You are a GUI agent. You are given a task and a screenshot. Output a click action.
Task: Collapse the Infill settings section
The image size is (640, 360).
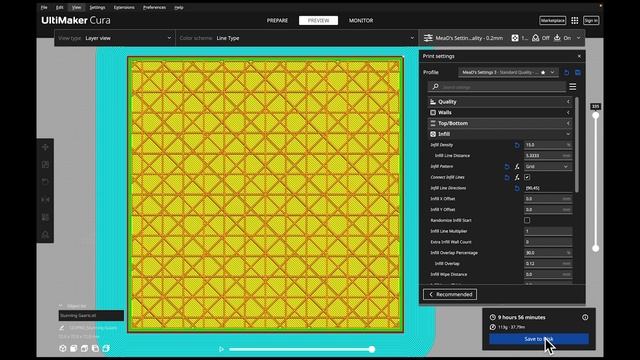[500, 134]
